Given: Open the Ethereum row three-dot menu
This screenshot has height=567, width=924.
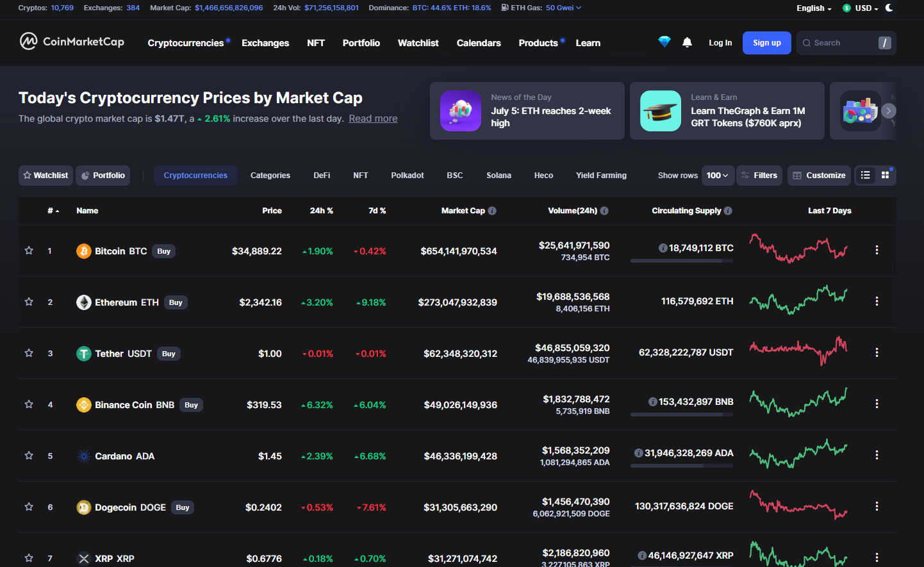Looking at the screenshot, I should point(877,301).
